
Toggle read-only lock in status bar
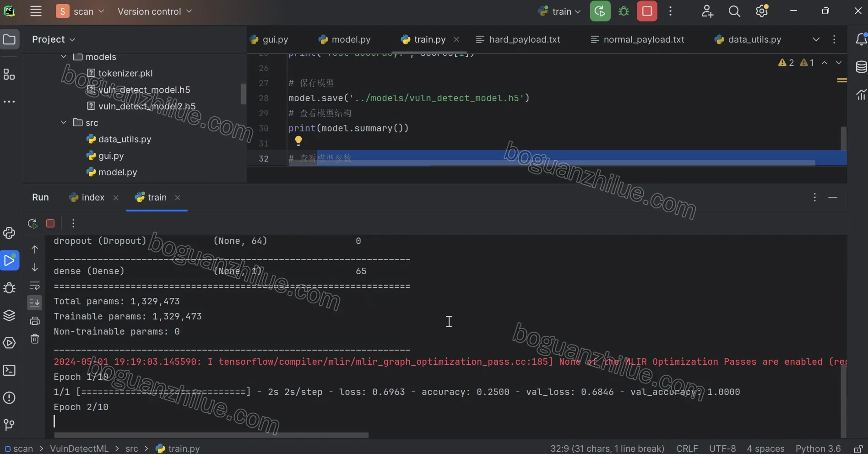(x=858, y=449)
